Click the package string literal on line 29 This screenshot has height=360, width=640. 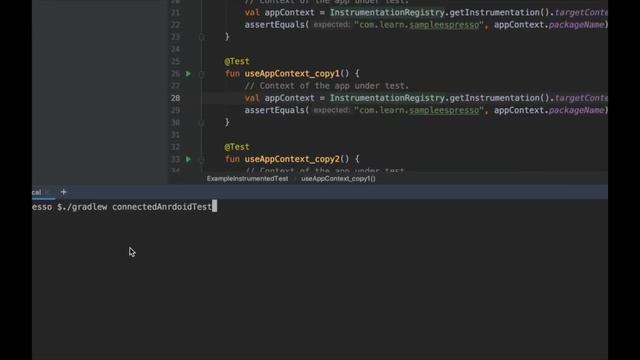point(419,110)
